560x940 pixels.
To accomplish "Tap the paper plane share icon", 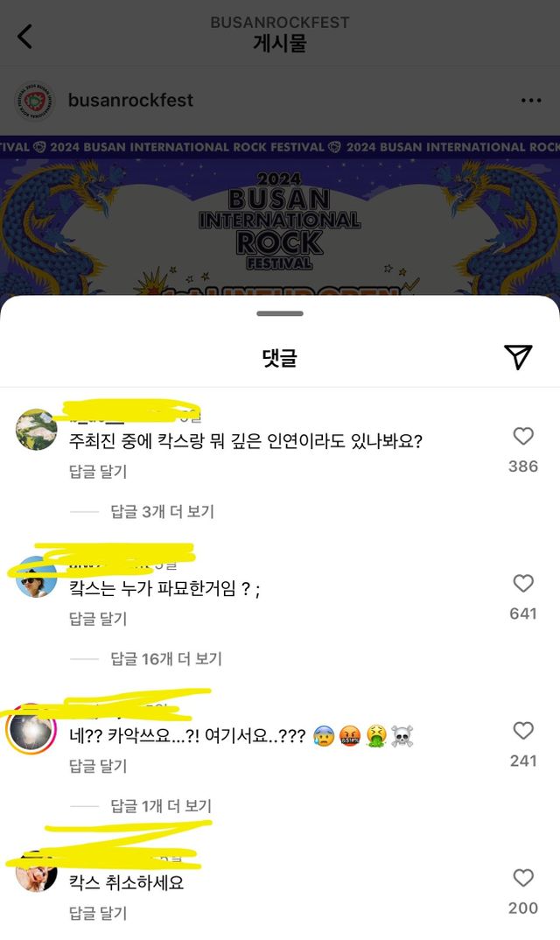I will [x=518, y=357].
